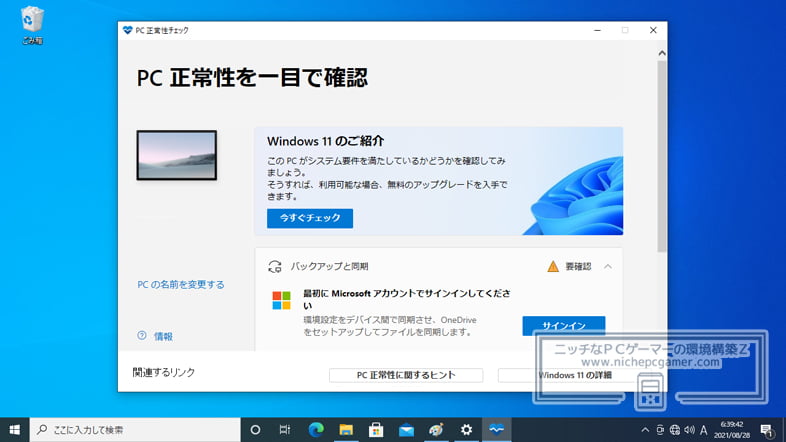Click the PC 正常性チェック heart title icon
This screenshot has height=442, width=786.
point(127,30)
